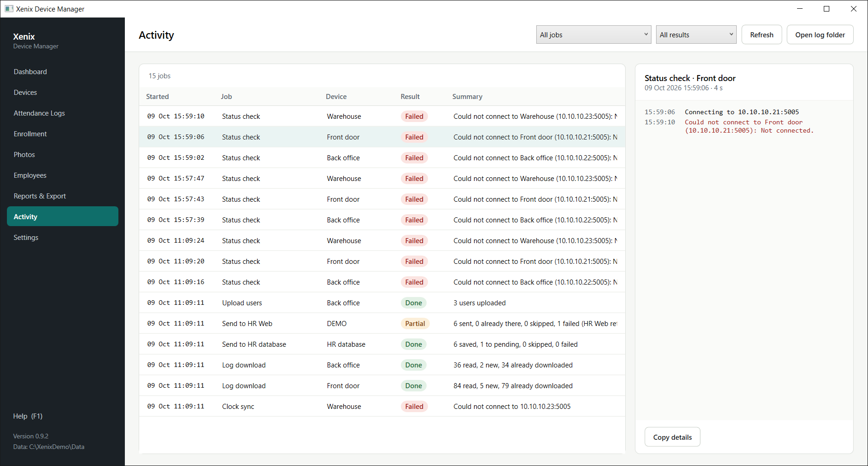The image size is (868, 466).
Task: Open Photos from sidebar
Action: coord(63,155)
